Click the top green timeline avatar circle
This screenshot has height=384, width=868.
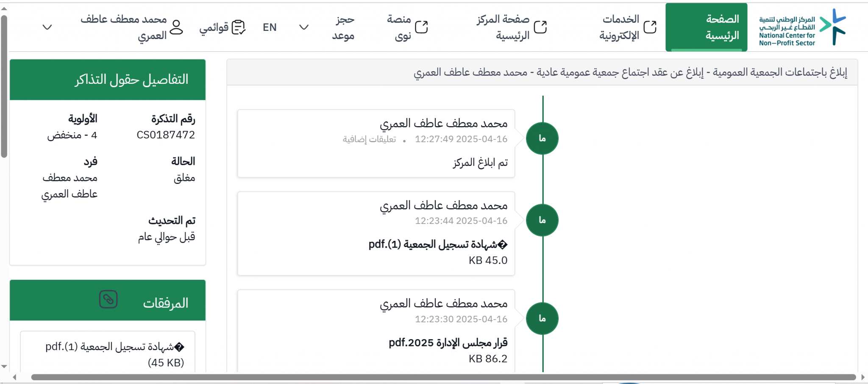(x=542, y=138)
